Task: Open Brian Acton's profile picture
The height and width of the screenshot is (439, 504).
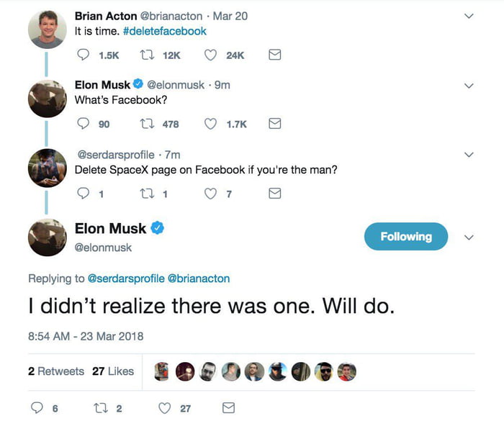Action: 48,30
